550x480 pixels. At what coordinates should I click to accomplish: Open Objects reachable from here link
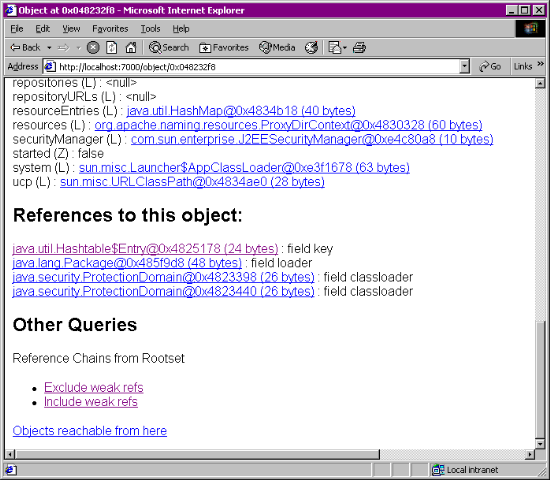pos(90,431)
